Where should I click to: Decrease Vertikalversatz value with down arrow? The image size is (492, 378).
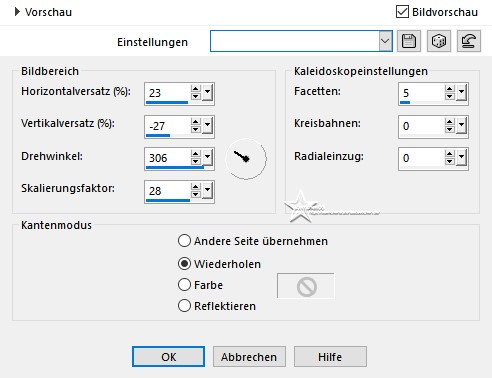coord(196,129)
